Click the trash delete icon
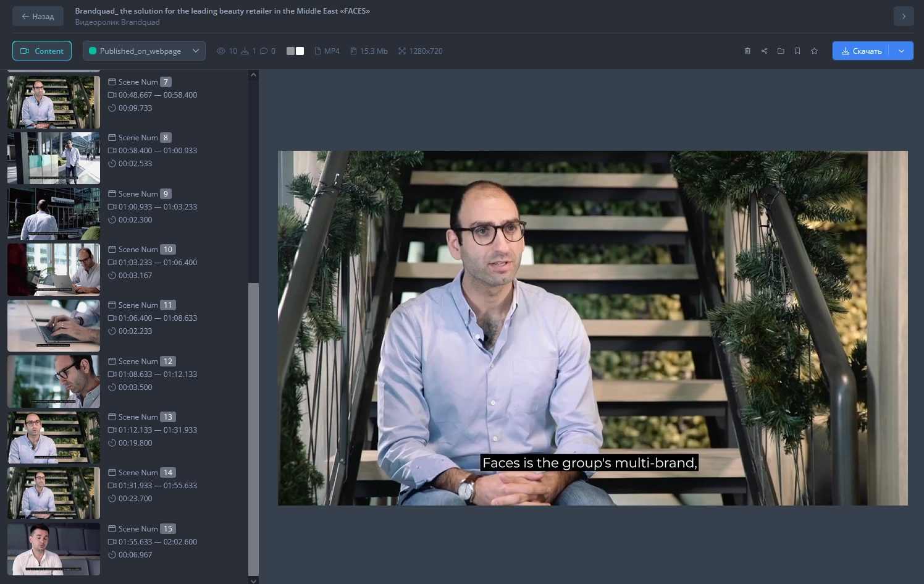The image size is (924, 584). tap(747, 51)
